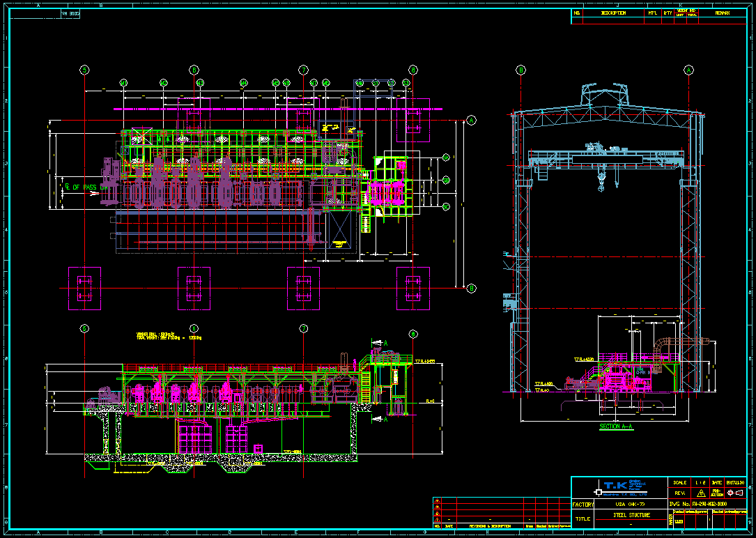Click the DESCRIPTION header in the parts table

click(613, 13)
